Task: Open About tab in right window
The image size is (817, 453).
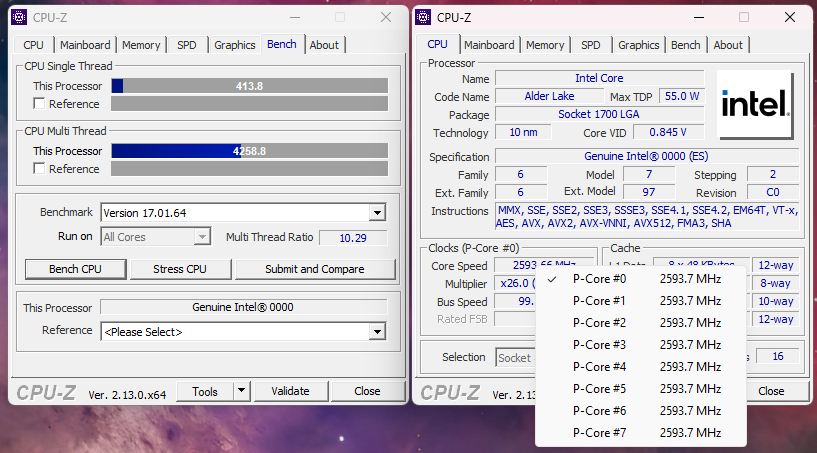Action: 728,45
